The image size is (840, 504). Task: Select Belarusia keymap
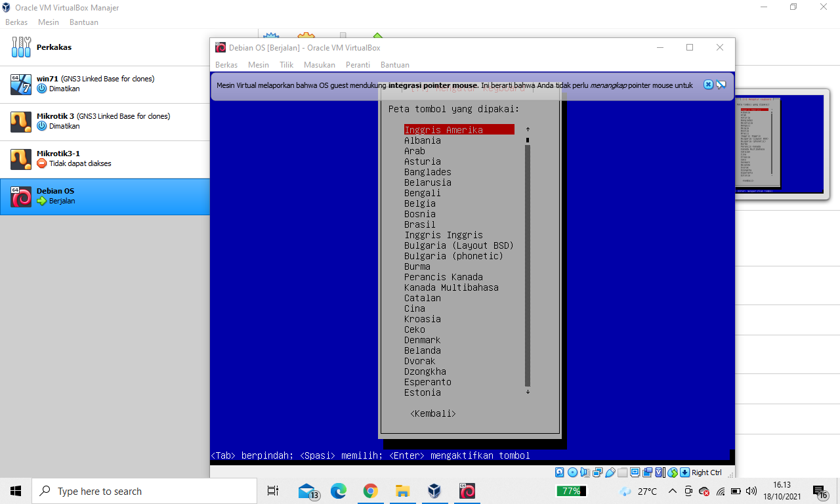coord(428,182)
